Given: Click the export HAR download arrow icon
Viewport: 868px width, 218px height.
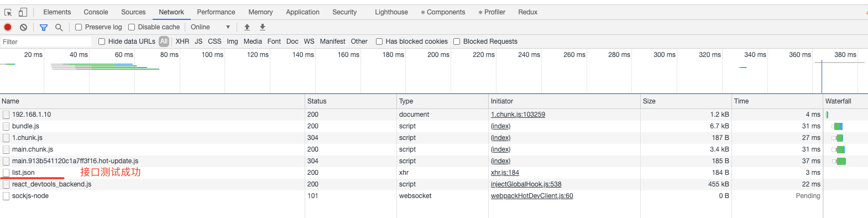Looking at the screenshot, I should 263,27.
